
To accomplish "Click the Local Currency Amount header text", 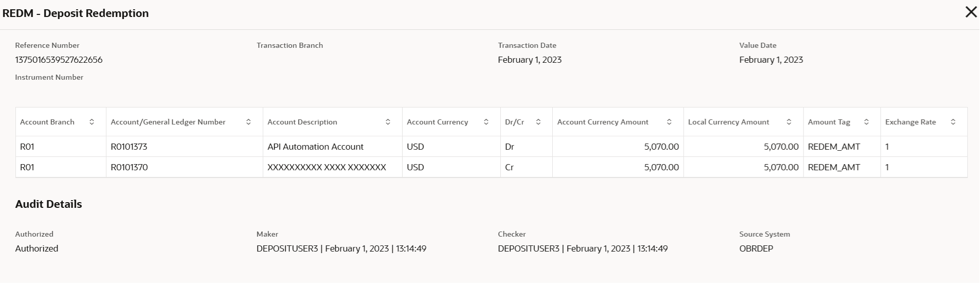I will click(x=729, y=122).
